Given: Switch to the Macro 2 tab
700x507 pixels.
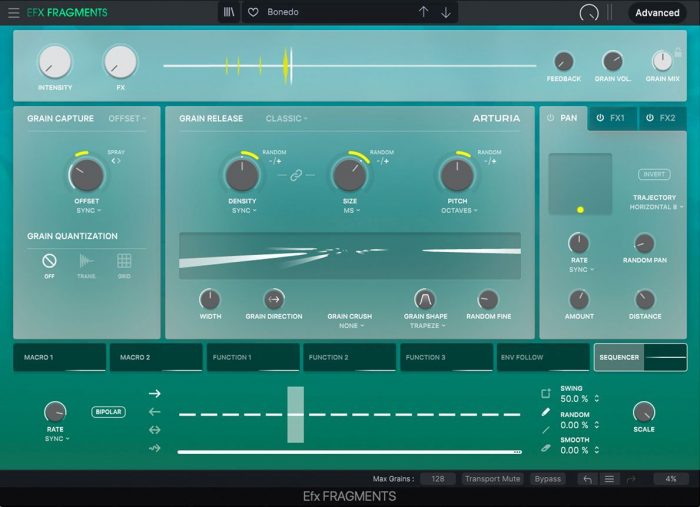Looking at the screenshot, I should tap(156, 357).
